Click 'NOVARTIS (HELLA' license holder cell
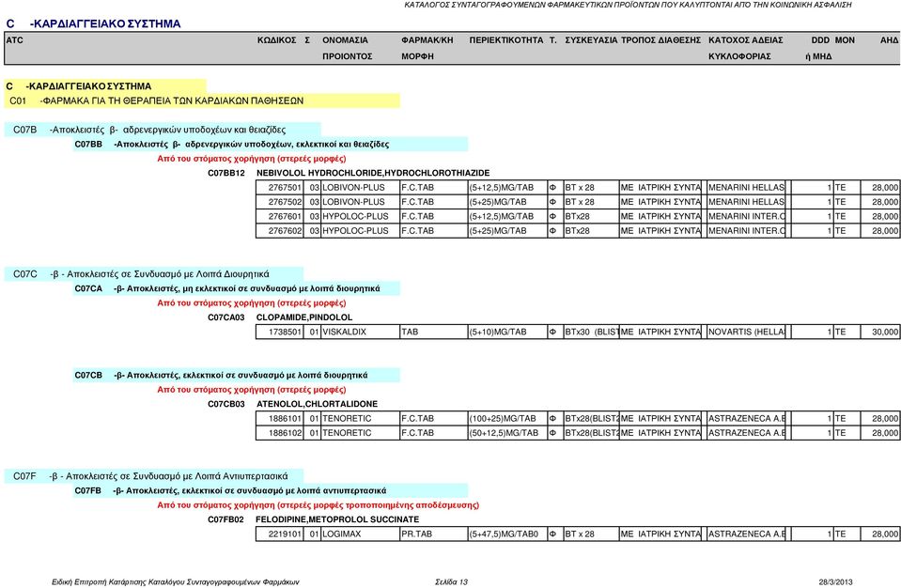 (x=746, y=332)
